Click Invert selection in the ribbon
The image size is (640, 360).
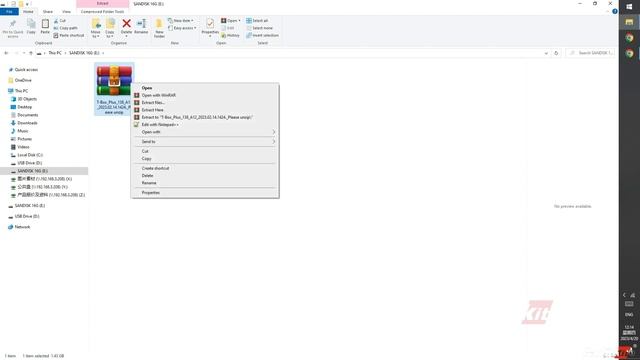coord(262,36)
